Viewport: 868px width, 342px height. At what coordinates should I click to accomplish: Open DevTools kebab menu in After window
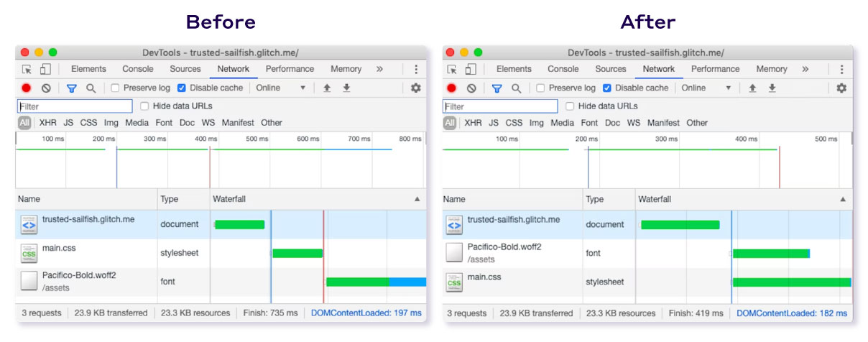pyautogui.click(x=841, y=69)
